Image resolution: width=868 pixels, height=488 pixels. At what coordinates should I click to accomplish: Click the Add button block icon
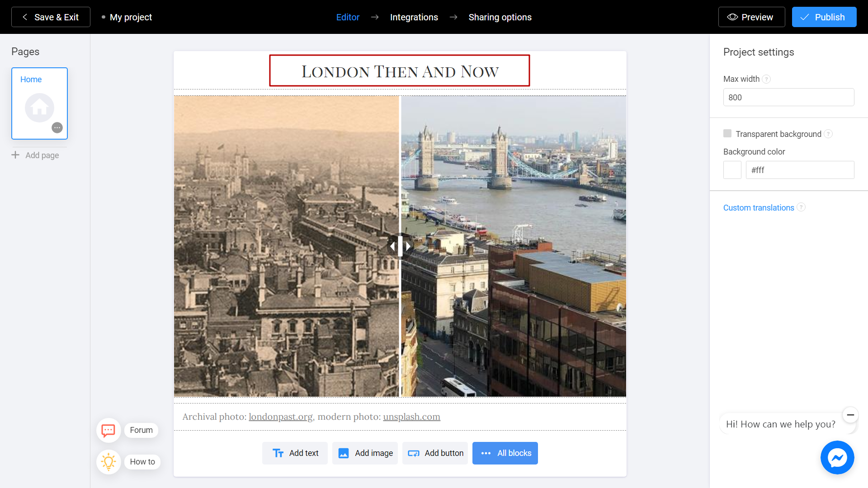[414, 453]
